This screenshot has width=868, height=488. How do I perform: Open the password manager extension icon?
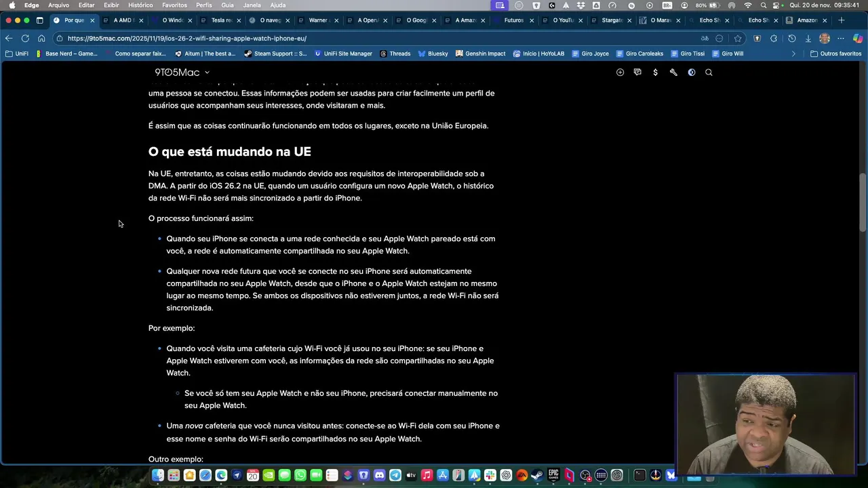pos(757,39)
